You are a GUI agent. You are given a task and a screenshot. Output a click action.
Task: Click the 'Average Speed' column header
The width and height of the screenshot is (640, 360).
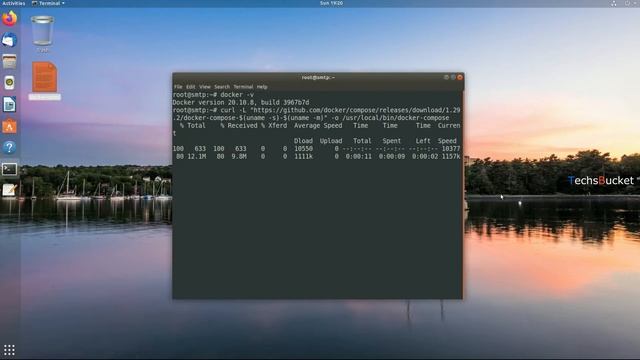pos(318,126)
